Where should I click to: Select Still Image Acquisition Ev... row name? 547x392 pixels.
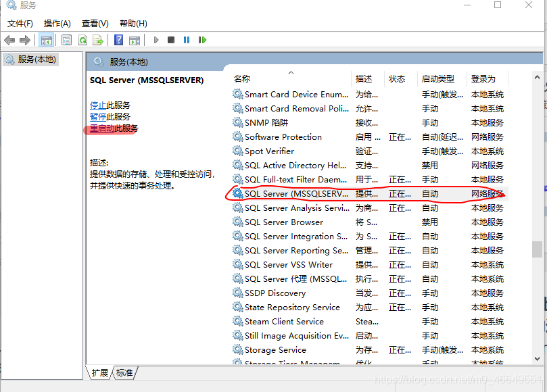[297, 336]
